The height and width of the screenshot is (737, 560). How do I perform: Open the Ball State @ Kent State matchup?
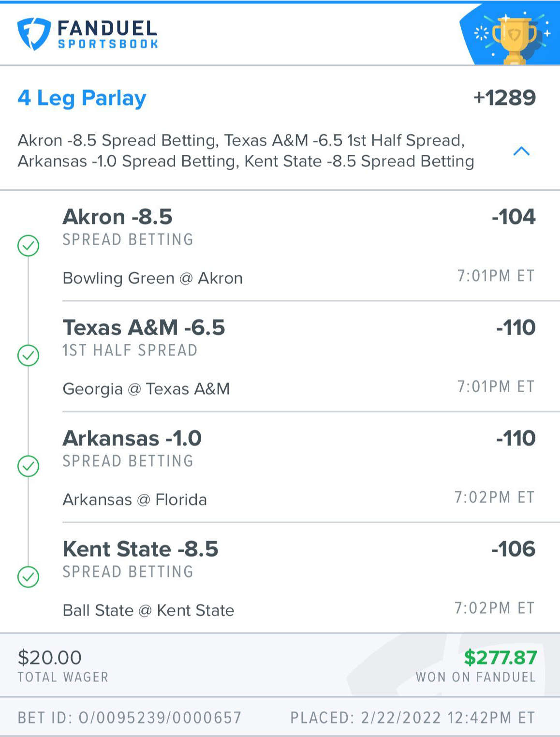(x=148, y=610)
